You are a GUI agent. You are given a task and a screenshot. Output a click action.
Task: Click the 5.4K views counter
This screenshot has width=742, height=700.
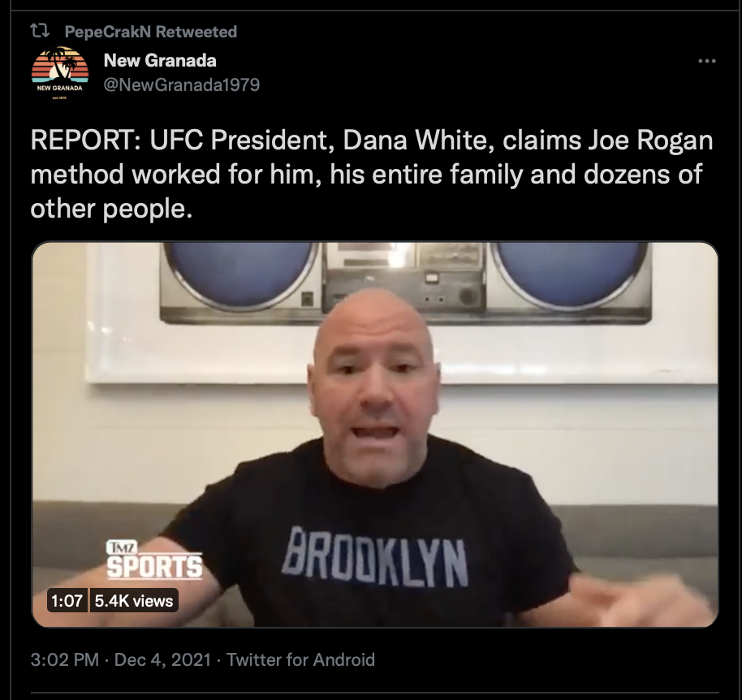[134, 601]
